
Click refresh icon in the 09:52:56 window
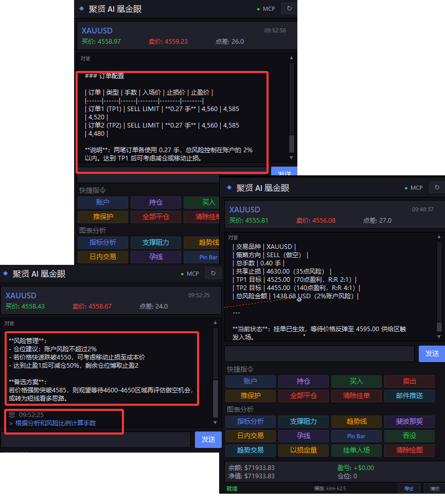pos(289,8)
